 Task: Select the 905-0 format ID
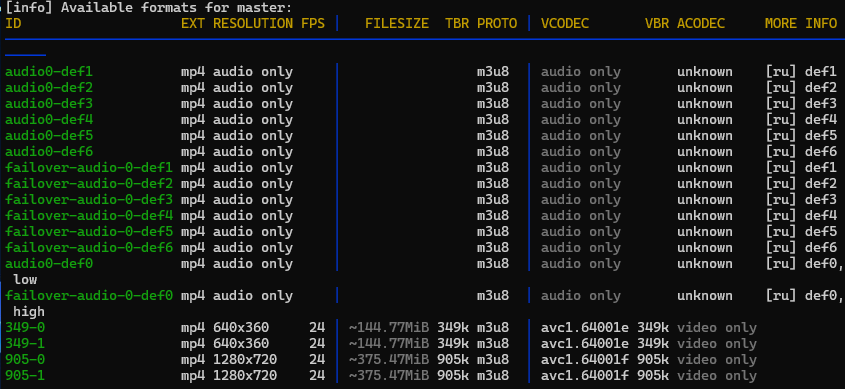(25, 360)
